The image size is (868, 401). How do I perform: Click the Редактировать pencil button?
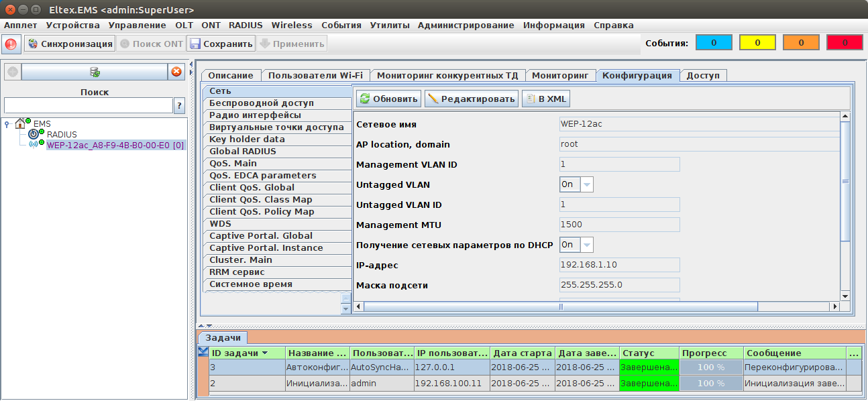tap(472, 99)
